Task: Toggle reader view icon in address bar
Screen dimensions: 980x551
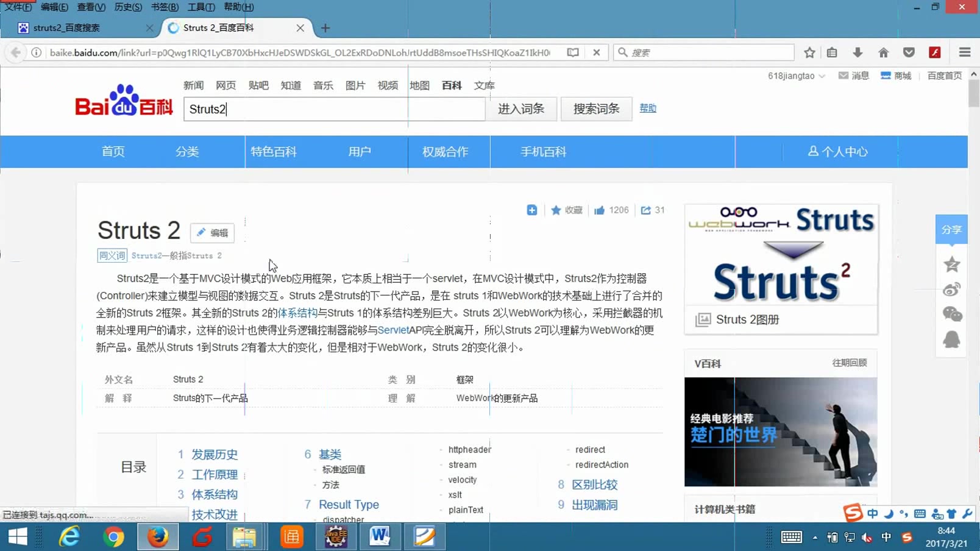Action: tap(573, 52)
